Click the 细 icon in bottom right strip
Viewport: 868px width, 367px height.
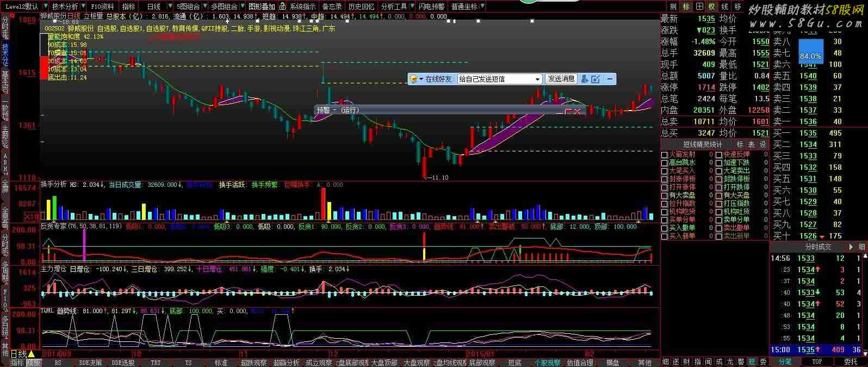[666, 362]
